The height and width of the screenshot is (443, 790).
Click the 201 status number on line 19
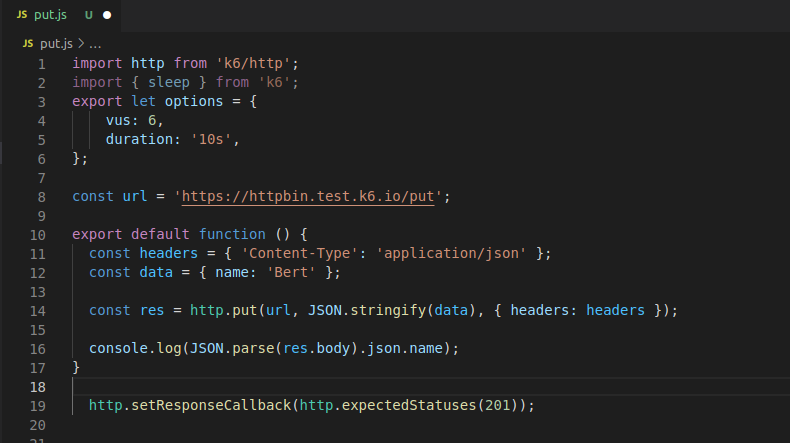tap(497, 405)
